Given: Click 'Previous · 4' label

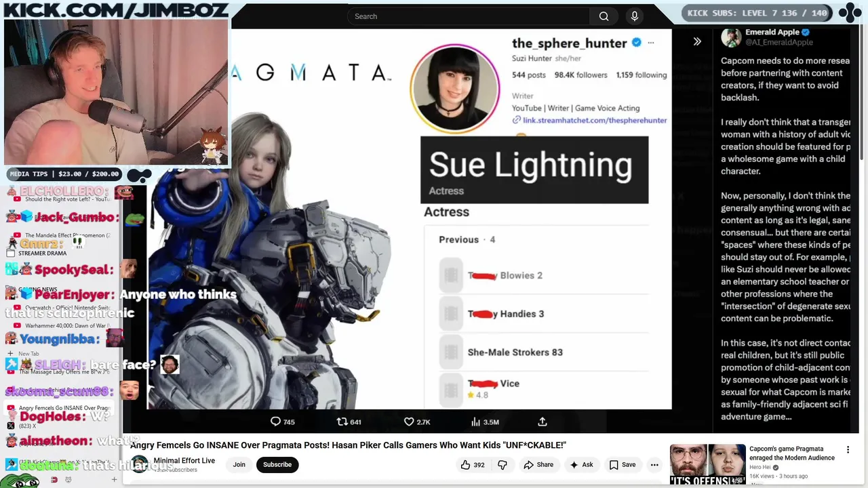Looking at the screenshot, I should tap(467, 239).
